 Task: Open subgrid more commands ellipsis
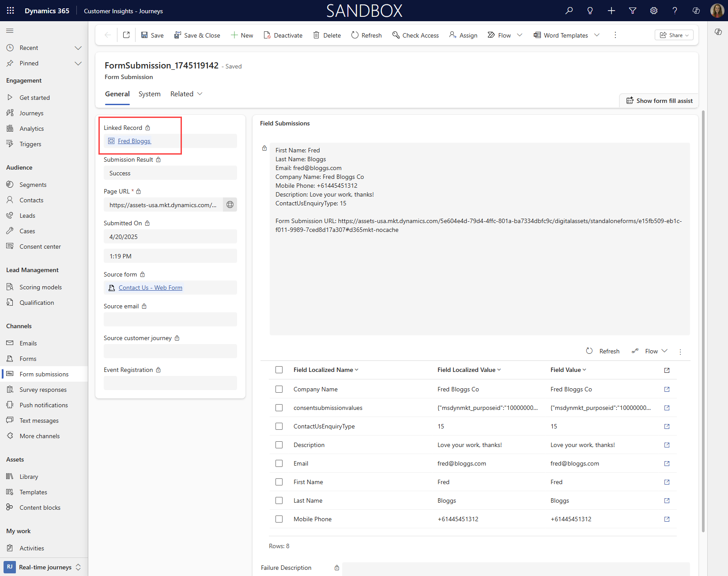pos(680,352)
